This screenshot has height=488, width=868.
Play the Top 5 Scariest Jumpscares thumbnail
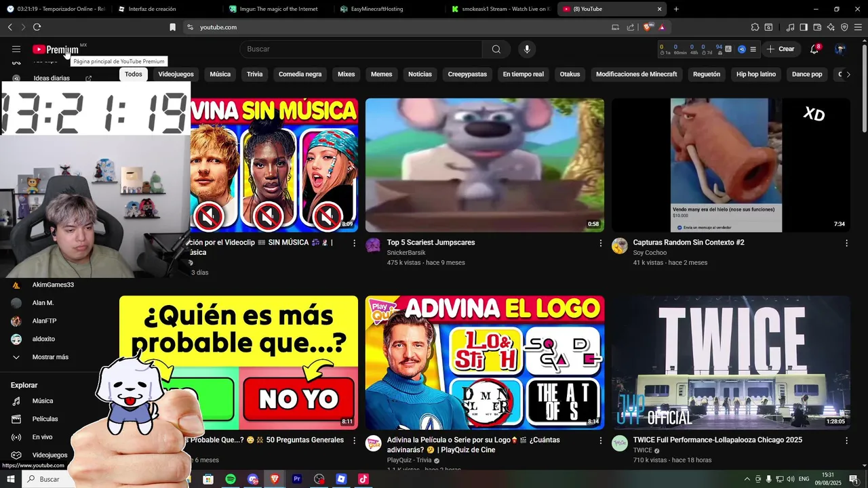[x=485, y=165]
